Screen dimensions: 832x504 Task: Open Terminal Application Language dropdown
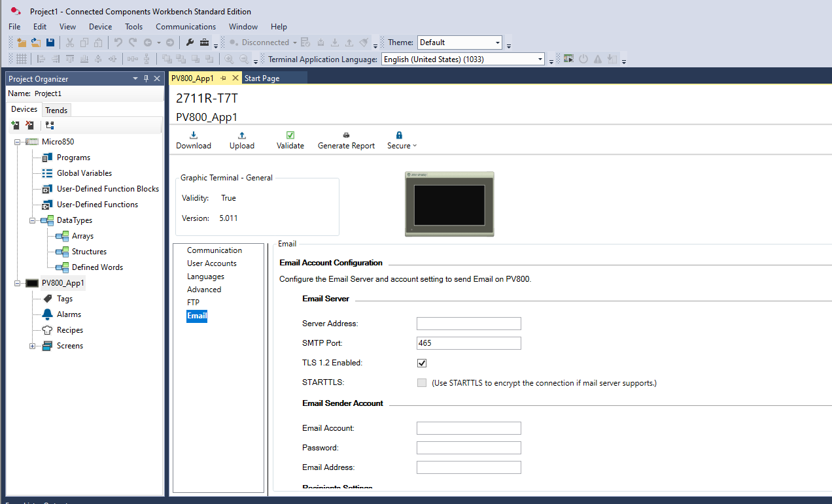point(540,59)
